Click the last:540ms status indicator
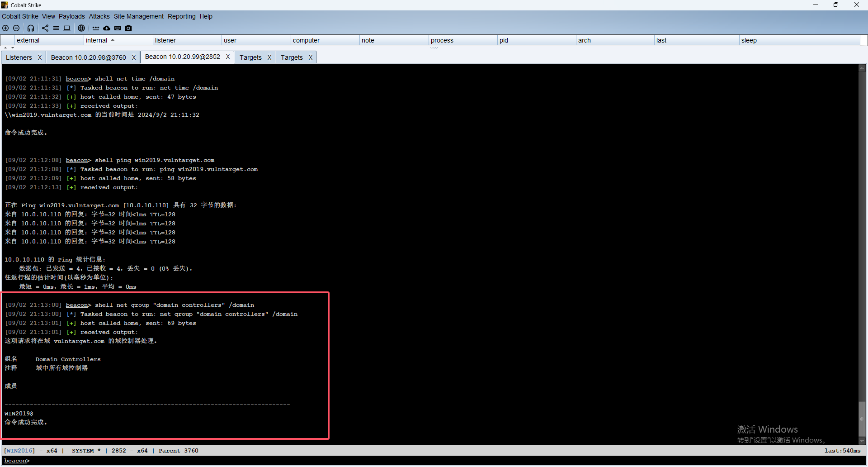This screenshot has width=868, height=467. pyautogui.click(x=843, y=451)
